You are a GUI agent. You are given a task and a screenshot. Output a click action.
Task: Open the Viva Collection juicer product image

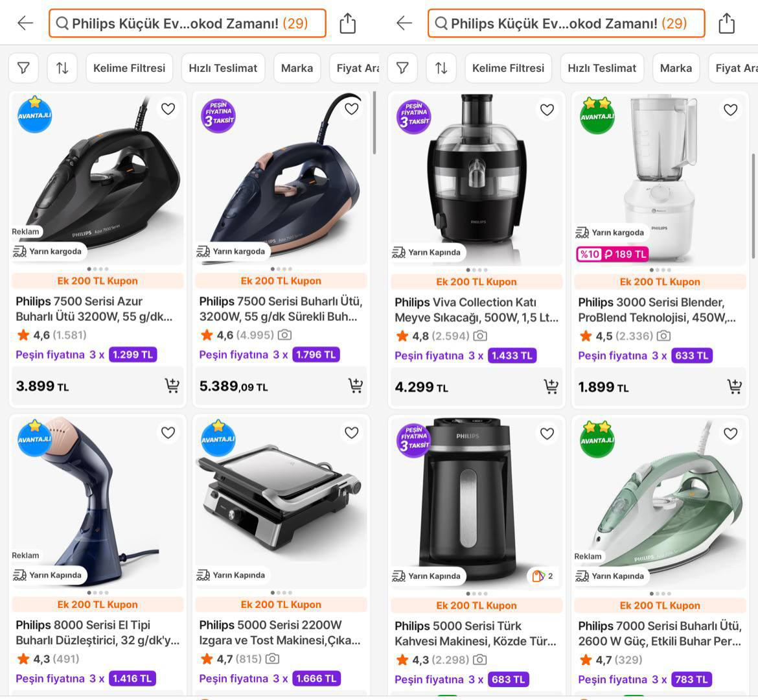[x=477, y=175]
